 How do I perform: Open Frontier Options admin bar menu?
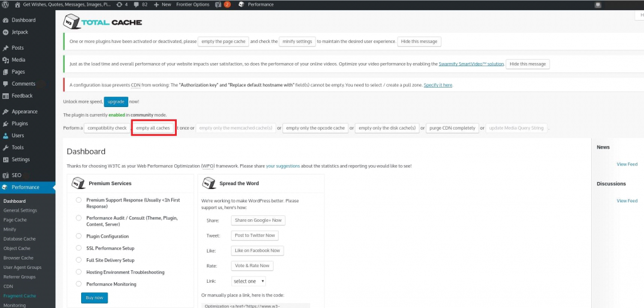click(192, 4)
